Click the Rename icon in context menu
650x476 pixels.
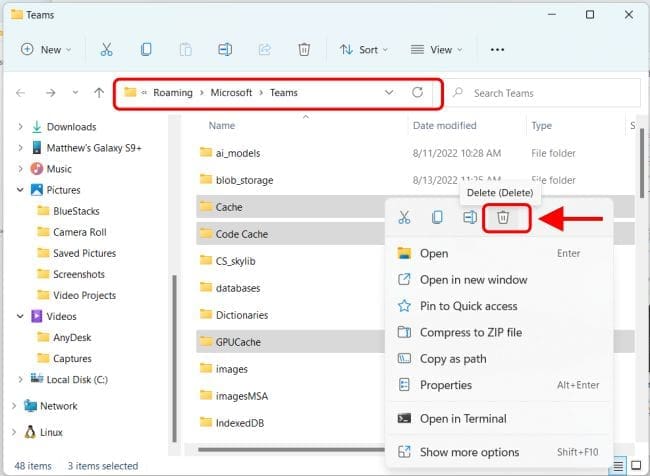pos(470,217)
